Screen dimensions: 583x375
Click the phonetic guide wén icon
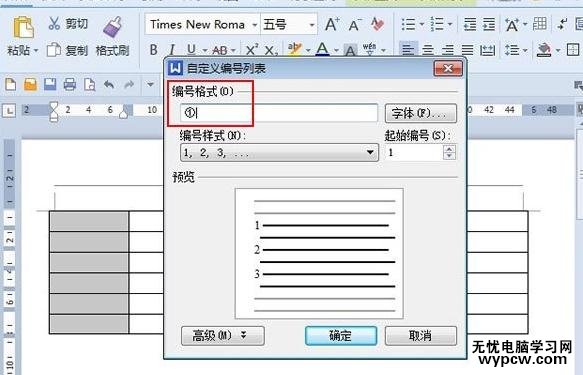369,49
